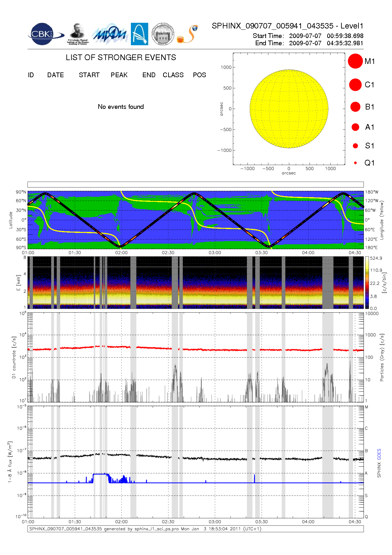This screenshot has width=392, height=555.
Task: Select the M1 red circle legend marker
Action: tap(355, 61)
